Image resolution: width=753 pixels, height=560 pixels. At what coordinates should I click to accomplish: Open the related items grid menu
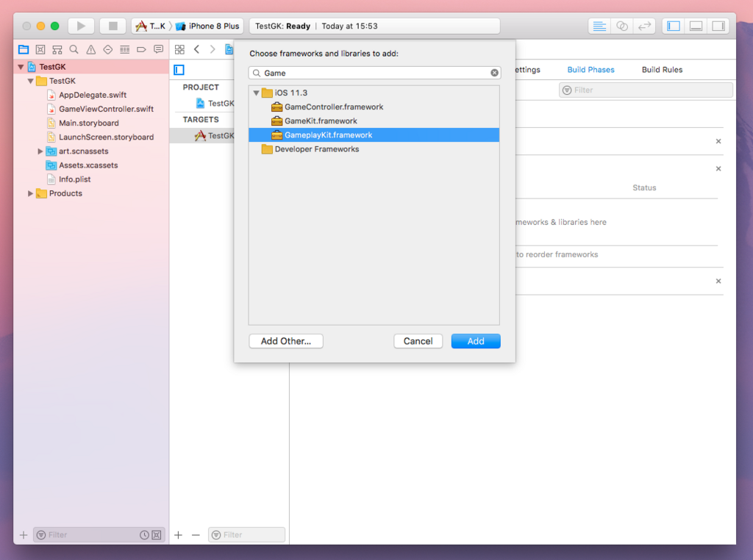click(179, 49)
